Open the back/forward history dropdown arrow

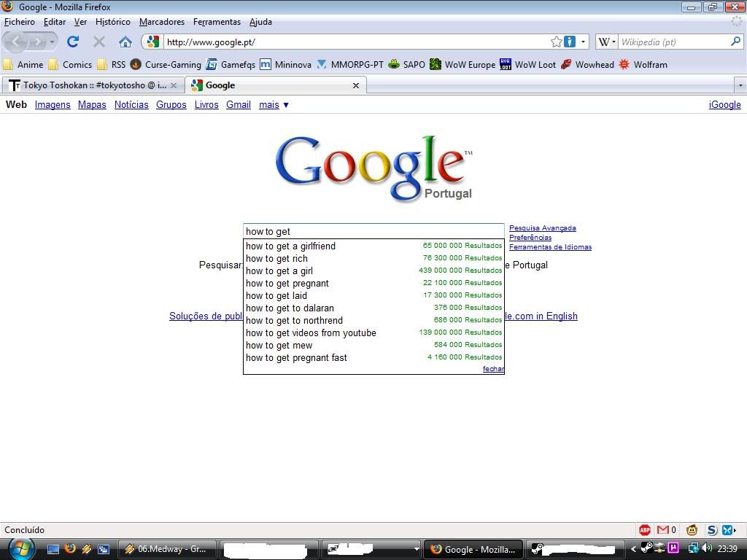52,42
